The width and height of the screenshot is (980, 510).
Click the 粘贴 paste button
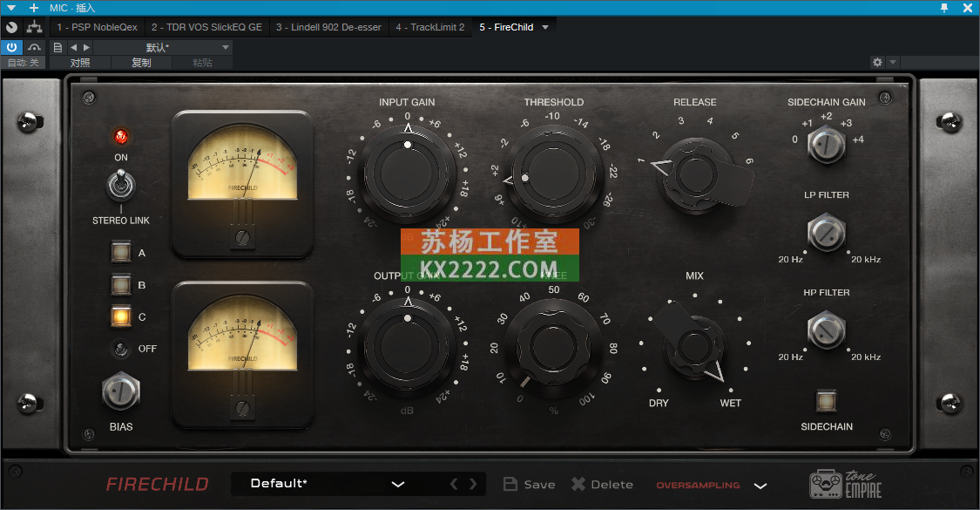point(202,63)
